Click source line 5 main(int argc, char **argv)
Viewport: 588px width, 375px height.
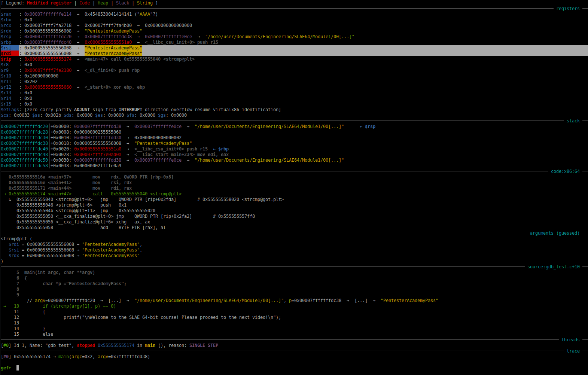tap(55, 272)
